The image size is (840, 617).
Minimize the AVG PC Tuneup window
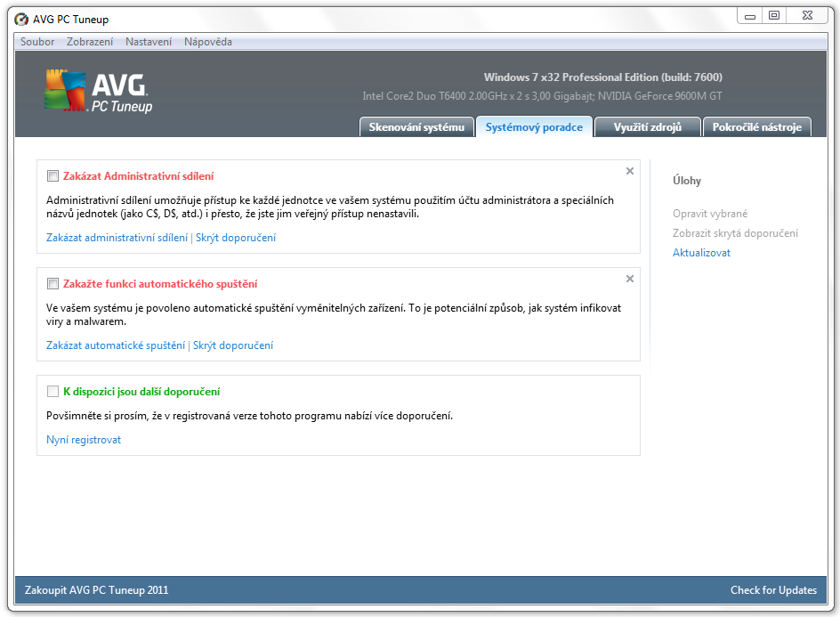pyautogui.click(x=750, y=16)
